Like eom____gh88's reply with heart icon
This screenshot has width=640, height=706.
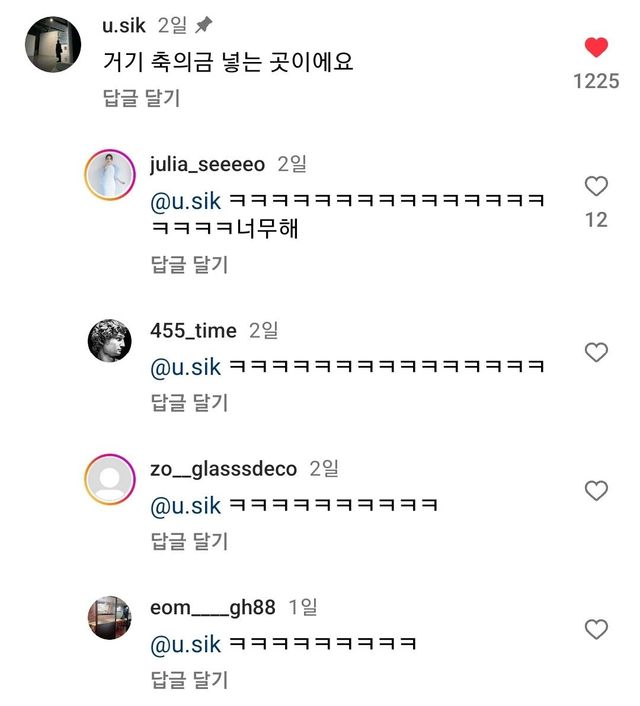click(x=596, y=629)
